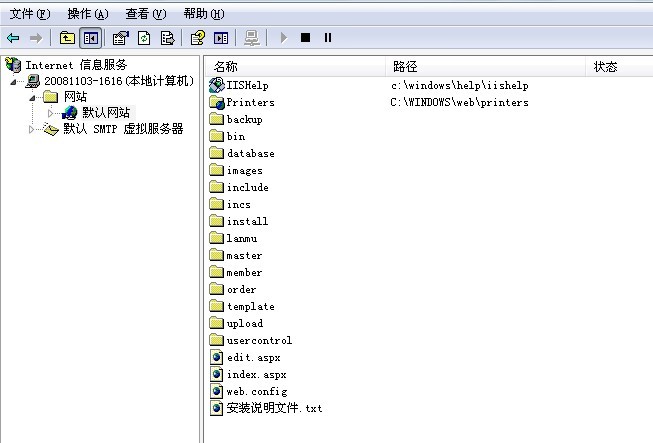This screenshot has height=443, width=653.
Task: Expand the 默认网站 tree node
Action: 50,113
